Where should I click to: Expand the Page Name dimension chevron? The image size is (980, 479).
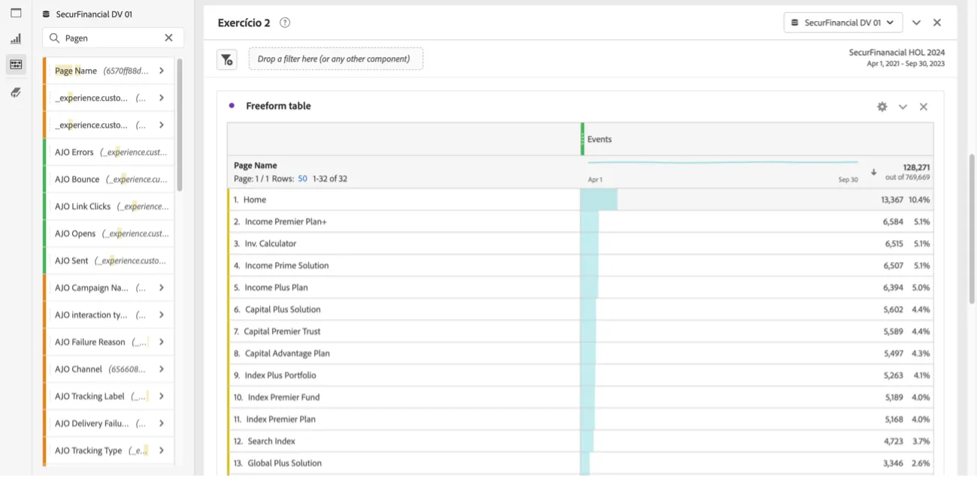[162, 71]
